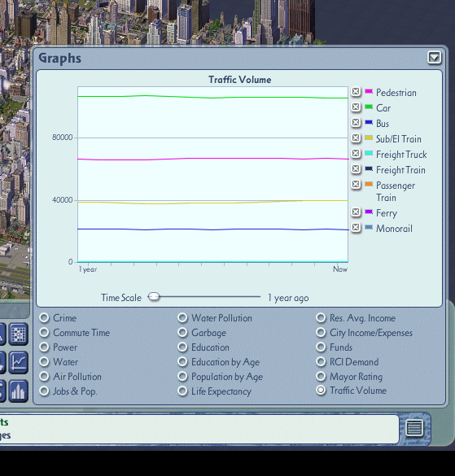Select the Traffic Volume graph option
Image resolution: width=455 pixels, height=476 pixels.
(321, 390)
